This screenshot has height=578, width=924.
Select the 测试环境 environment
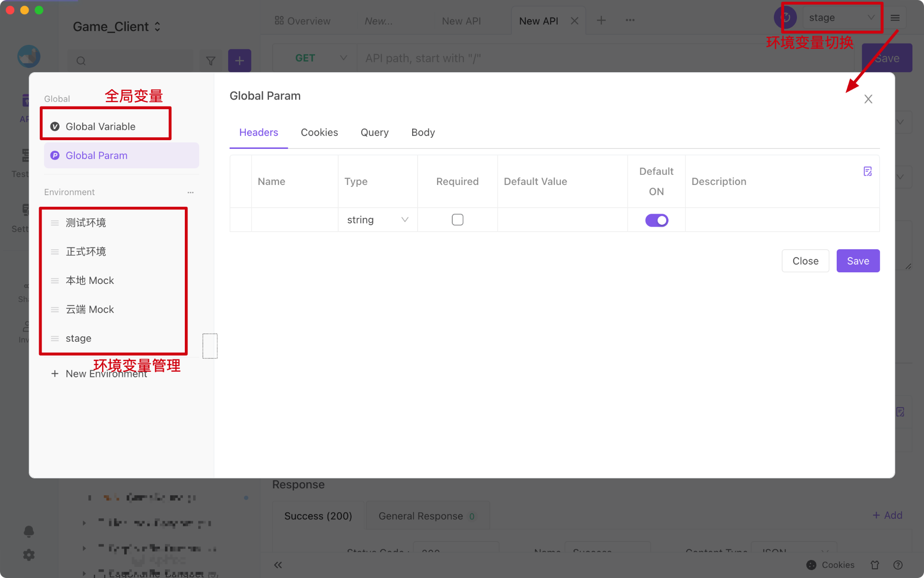(x=85, y=222)
